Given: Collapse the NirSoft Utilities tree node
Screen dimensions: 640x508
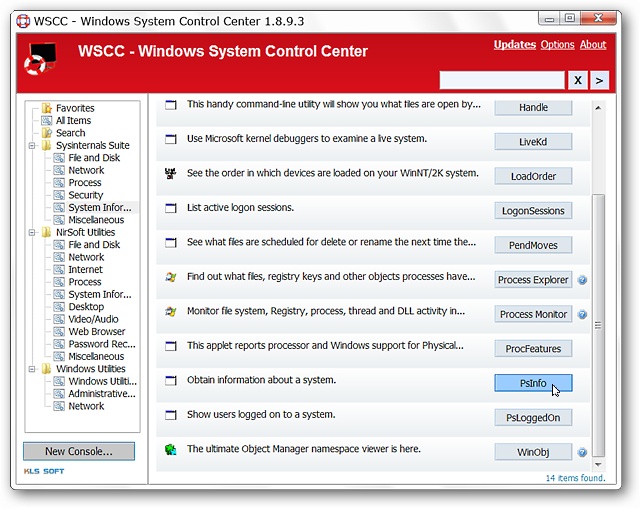Looking at the screenshot, I should [33, 232].
